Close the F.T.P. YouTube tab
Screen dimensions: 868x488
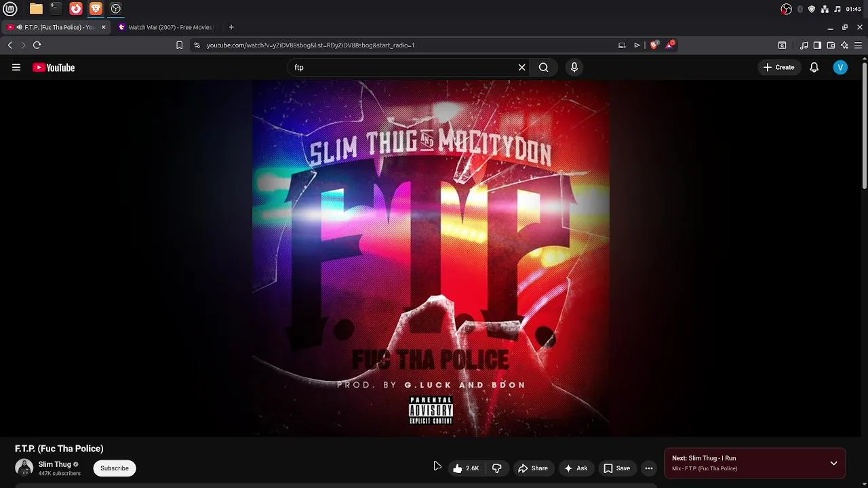[104, 27]
